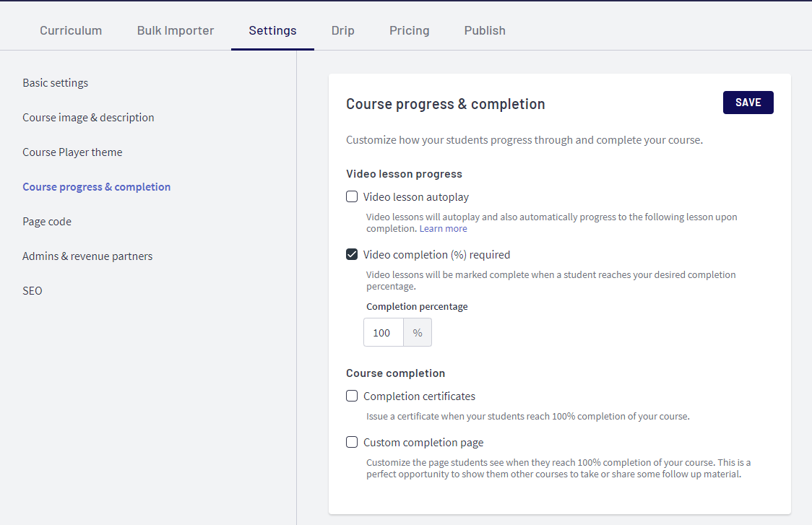This screenshot has width=812, height=525.
Task: Switch to the Curriculum tab
Action: 70,30
